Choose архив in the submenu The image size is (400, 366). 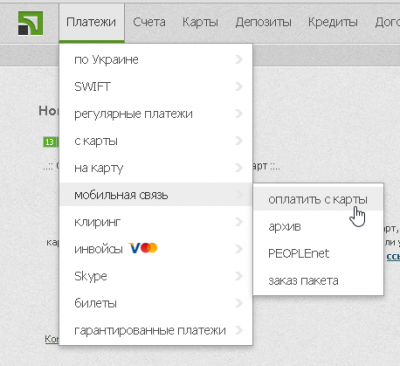tap(318, 227)
